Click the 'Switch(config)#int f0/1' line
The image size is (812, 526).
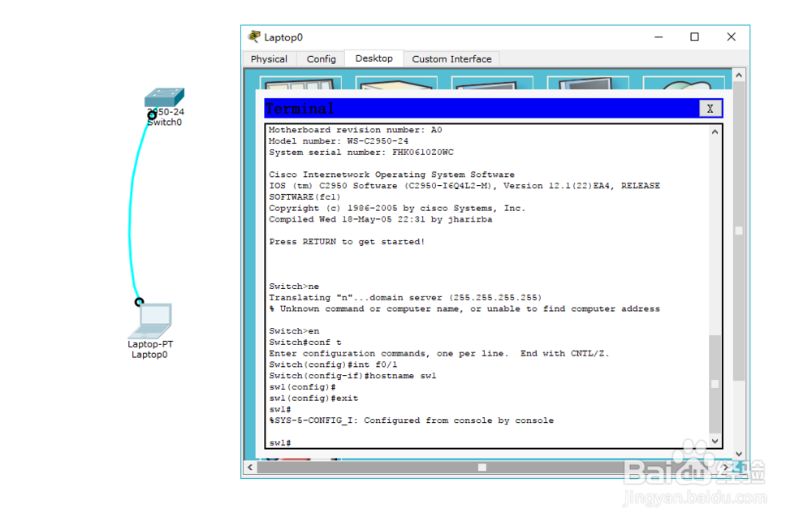(333, 364)
